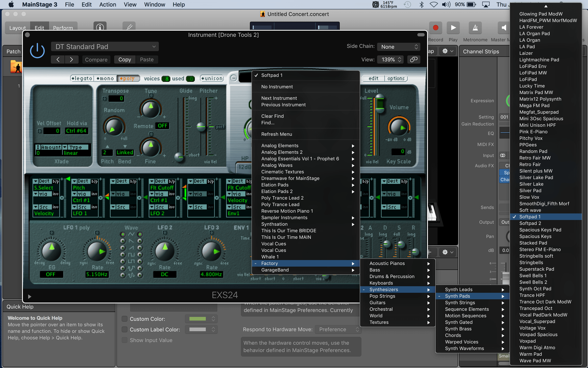Click the Glide slider handle
This screenshot has height=368, width=588.
(179, 157)
